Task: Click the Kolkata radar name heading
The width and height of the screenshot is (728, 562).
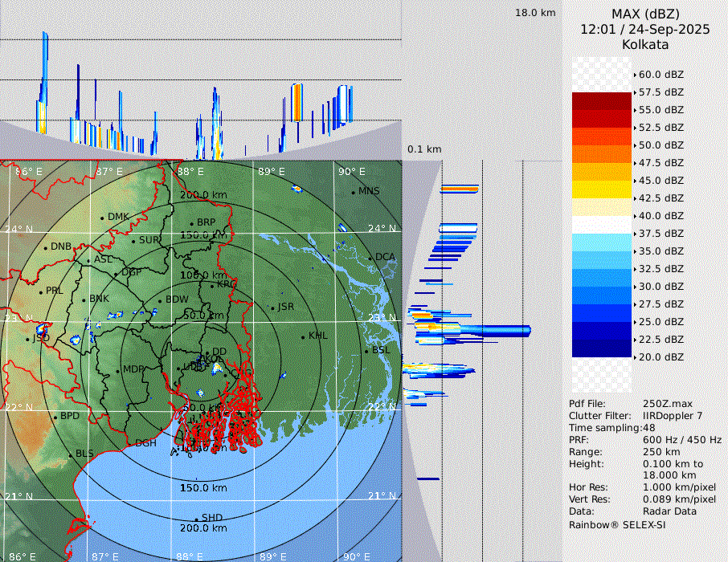Action: 645,44
